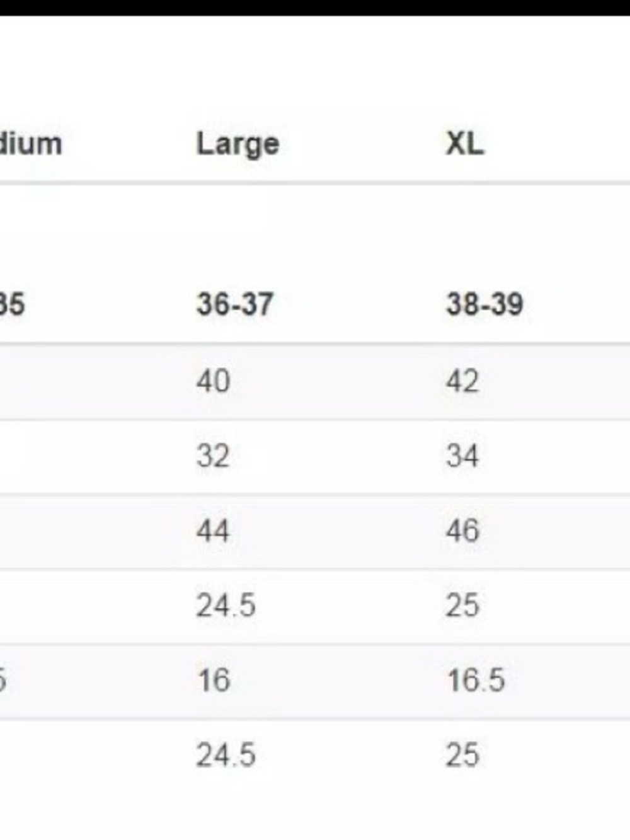Click the bottom 25 value under XL
The image size is (630, 840).
[462, 755]
